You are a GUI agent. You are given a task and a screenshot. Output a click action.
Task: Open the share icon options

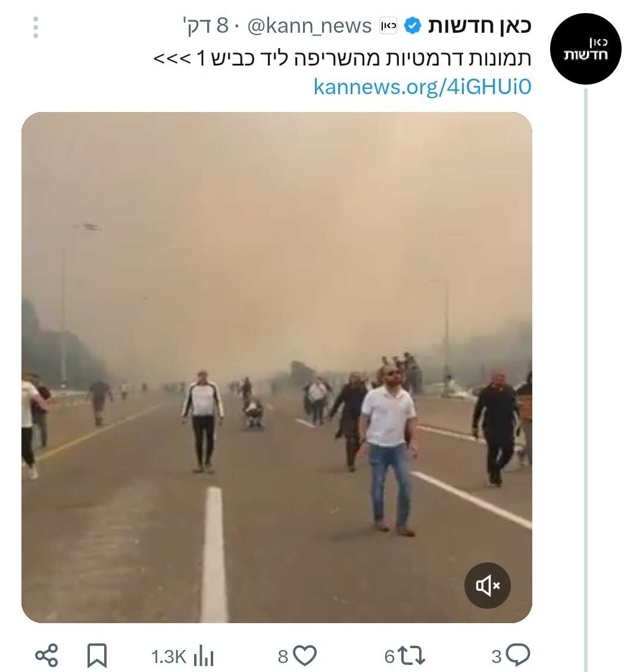46,655
